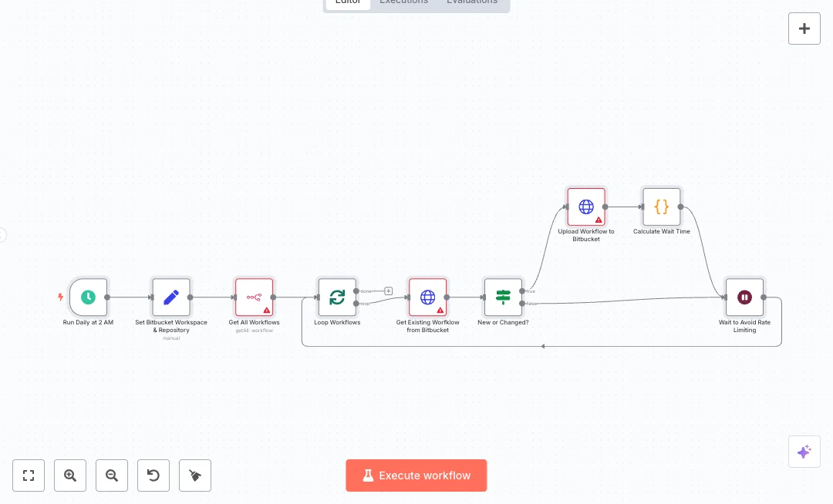Reset the canvas zoom level
The width and height of the screenshot is (833, 504).
pos(153,475)
